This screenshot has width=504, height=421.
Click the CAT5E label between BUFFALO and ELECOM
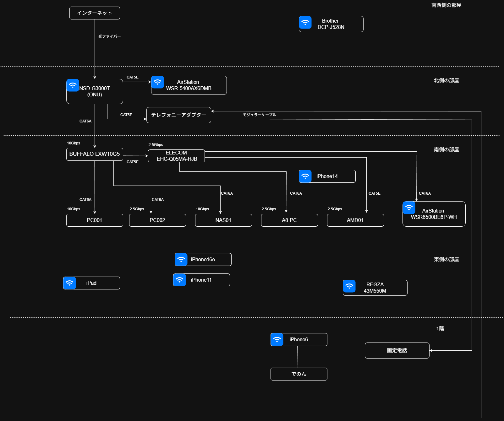coord(133,162)
